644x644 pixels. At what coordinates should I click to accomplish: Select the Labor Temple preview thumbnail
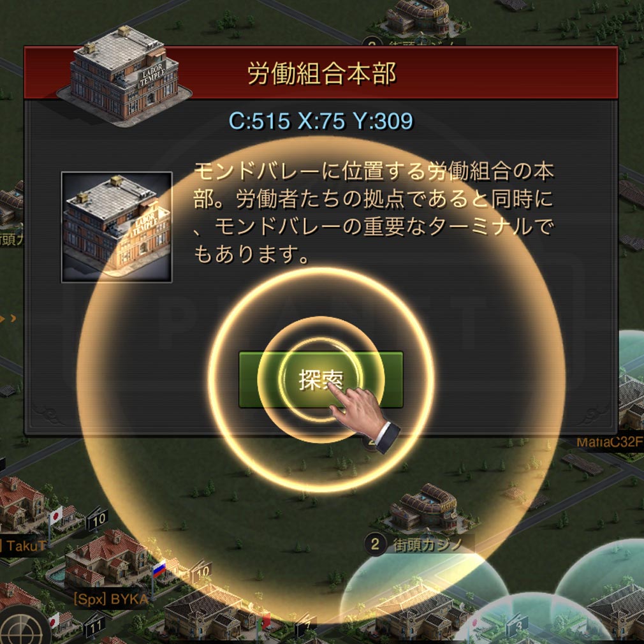pos(117,227)
